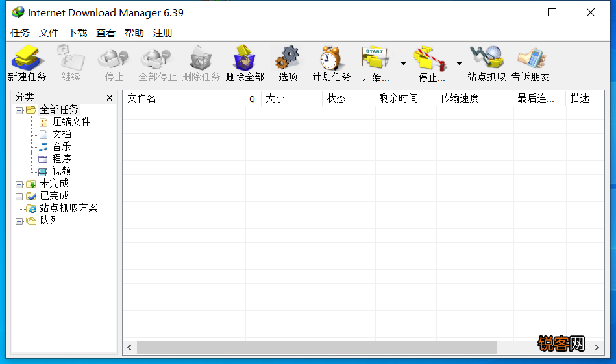Click the horizontal scrollbar thumb

317,348
